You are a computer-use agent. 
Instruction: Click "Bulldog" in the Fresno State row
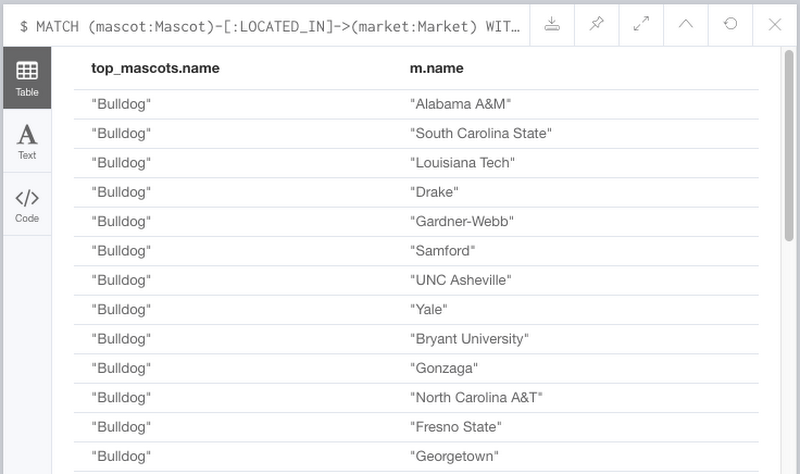[121, 427]
